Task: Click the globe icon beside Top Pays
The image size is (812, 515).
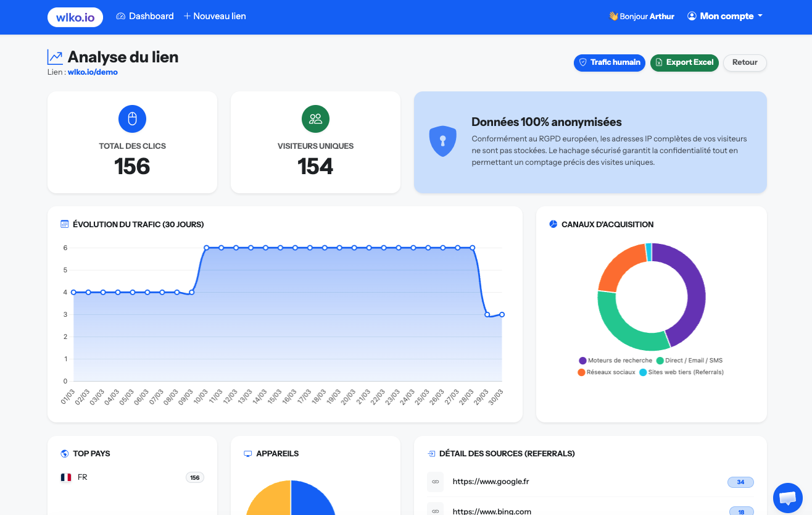Action: tap(65, 453)
